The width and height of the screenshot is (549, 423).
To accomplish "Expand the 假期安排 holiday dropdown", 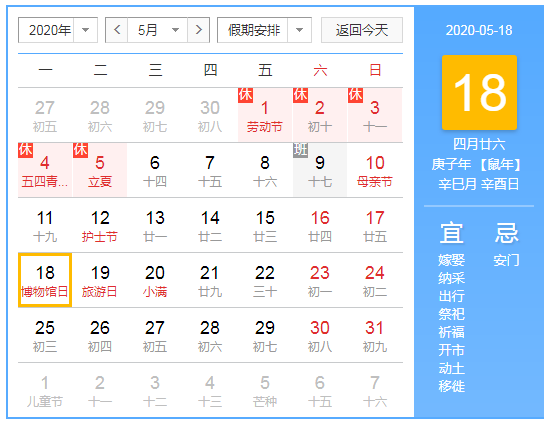I will 264,30.
